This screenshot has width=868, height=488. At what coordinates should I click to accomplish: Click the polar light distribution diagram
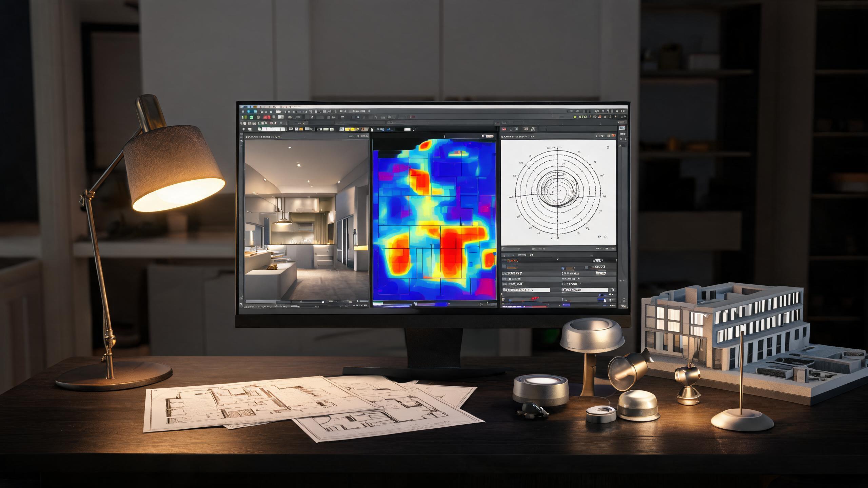pyautogui.click(x=558, y=192)
